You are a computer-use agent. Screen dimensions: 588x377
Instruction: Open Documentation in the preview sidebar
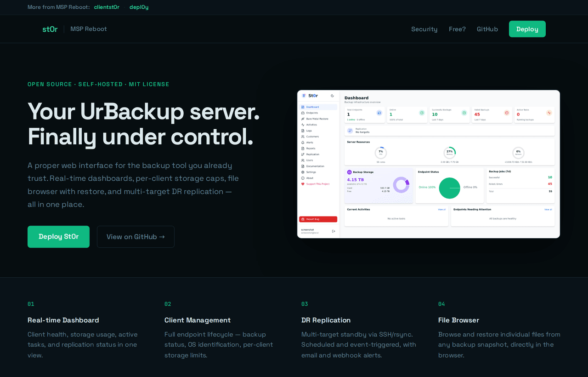317,166
